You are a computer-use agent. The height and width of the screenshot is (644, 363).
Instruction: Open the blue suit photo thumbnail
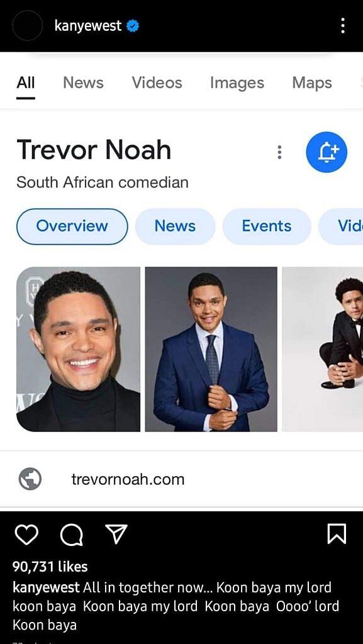click(211, 350)
